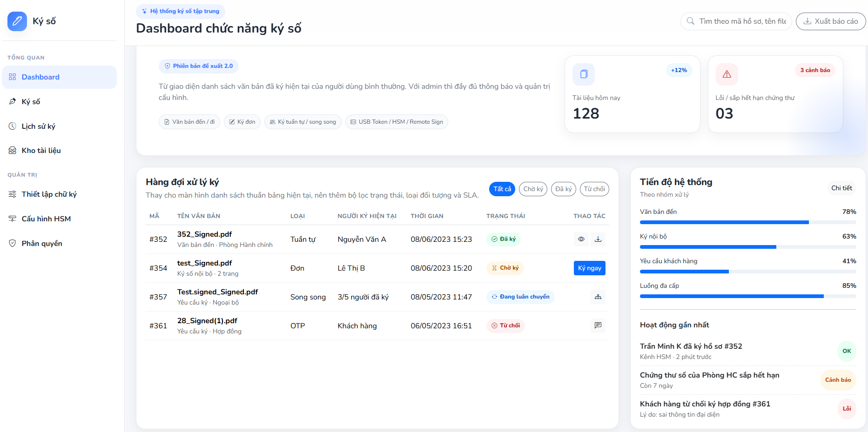The width and height of the screenshot is (868, 432).
Task: Click the server icon beside Cấu hình HSM
Action: (x=13, y=219)
